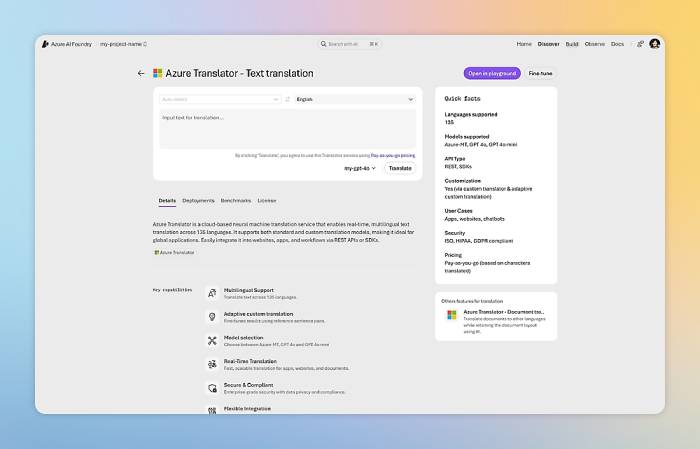
Task: Click the Quick facts heading
Action: tap(462, 99)
